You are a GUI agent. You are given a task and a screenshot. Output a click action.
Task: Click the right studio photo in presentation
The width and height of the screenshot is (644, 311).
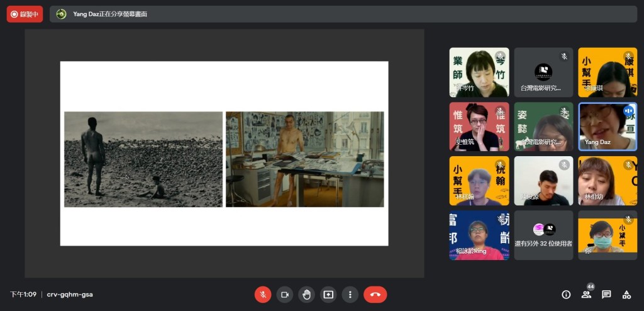coord(305,159)
